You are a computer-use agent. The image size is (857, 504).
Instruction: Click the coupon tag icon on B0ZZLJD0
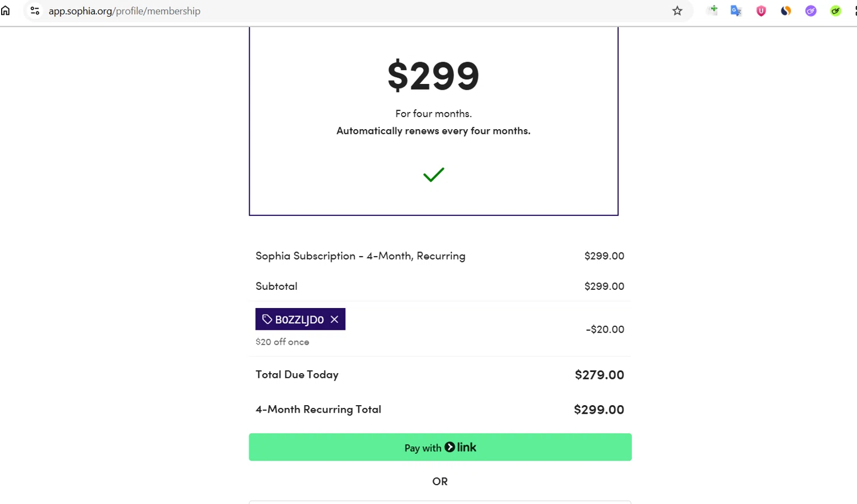(x=267, y=319)
